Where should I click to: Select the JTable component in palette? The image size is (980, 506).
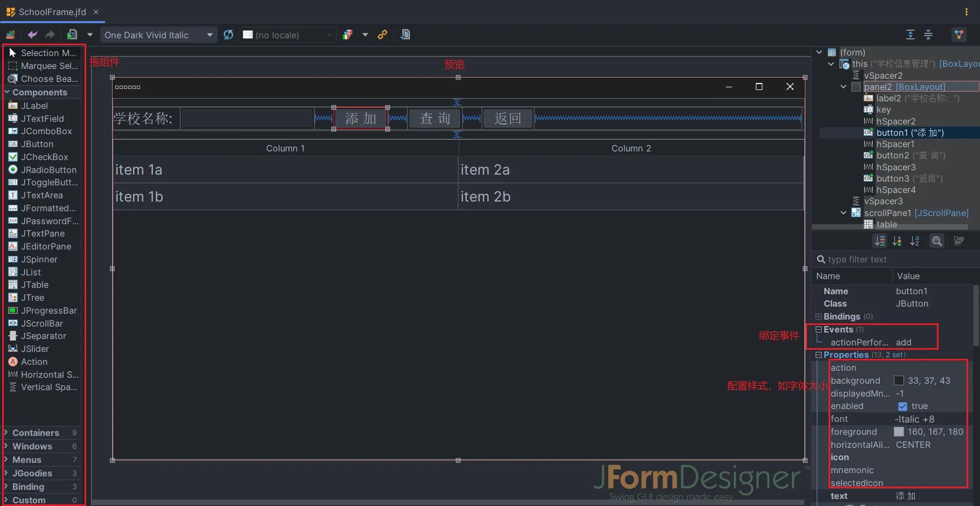[x=34, y=285]
